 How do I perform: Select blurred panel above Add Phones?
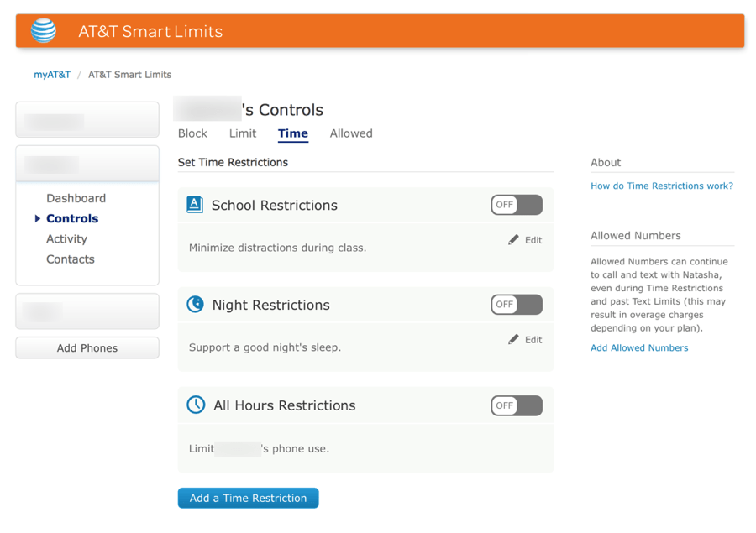(87, 311)
